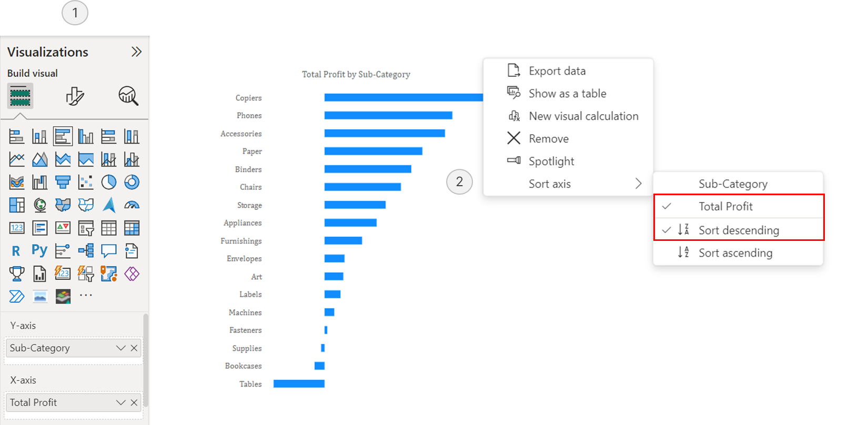Viewport: 868px width, 425px height.
Task: Enable Sort descending option
Action: coord(739,230)
